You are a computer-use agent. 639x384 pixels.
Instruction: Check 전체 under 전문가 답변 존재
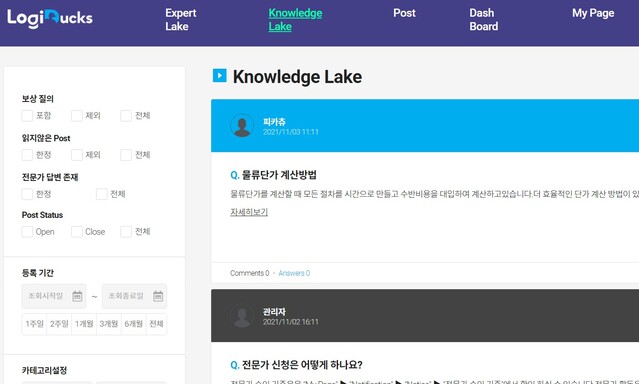[x=101, y=194]
